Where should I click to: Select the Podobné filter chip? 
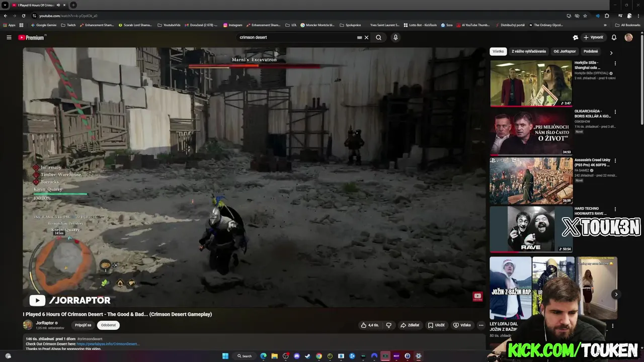(x=591, y=51)
